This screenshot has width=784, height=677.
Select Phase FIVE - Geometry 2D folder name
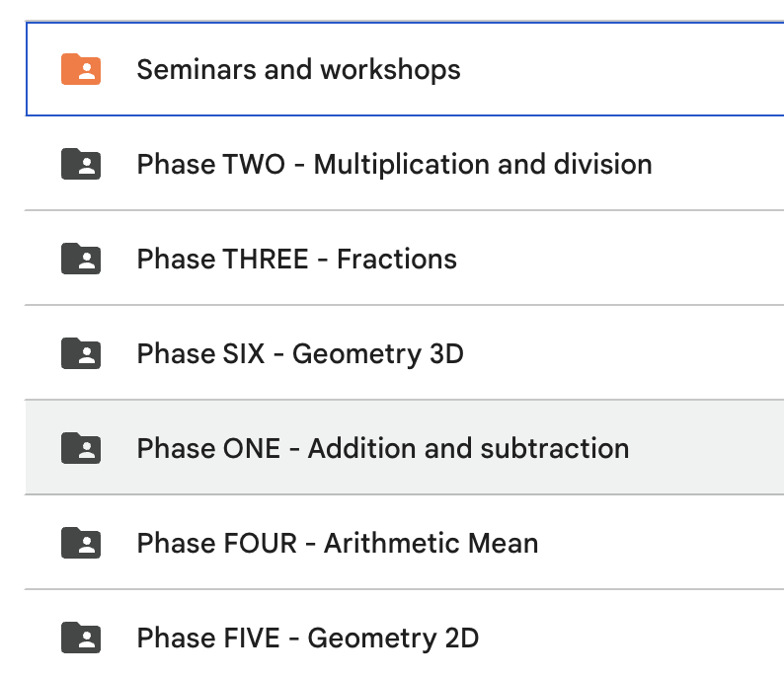coord(308,639)
